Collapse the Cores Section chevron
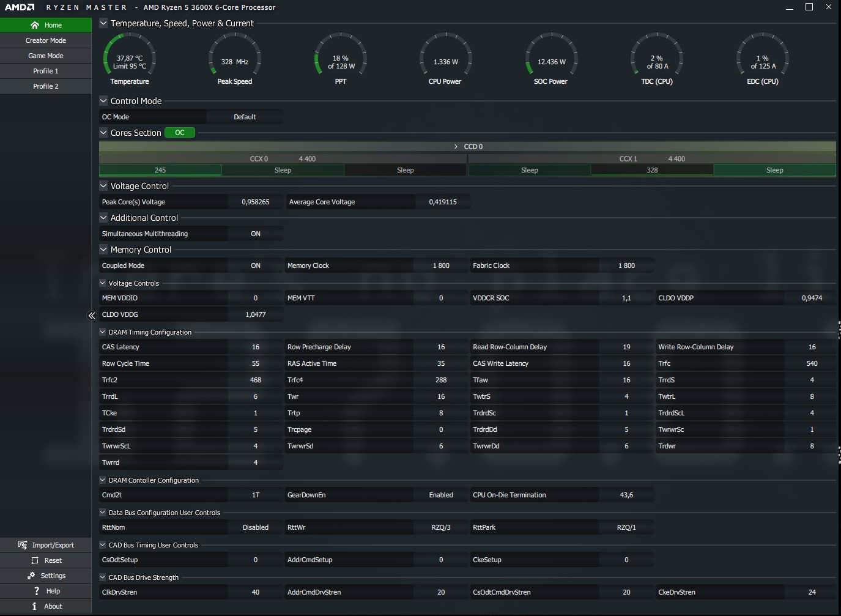The image size is (841, 616). [x=103, y=133]
